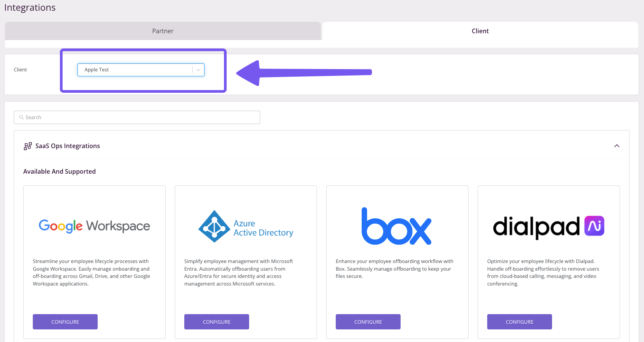Click the Azure Active Directory description text
The width and height of the screenshot is (644, 342).
(239, 273)
